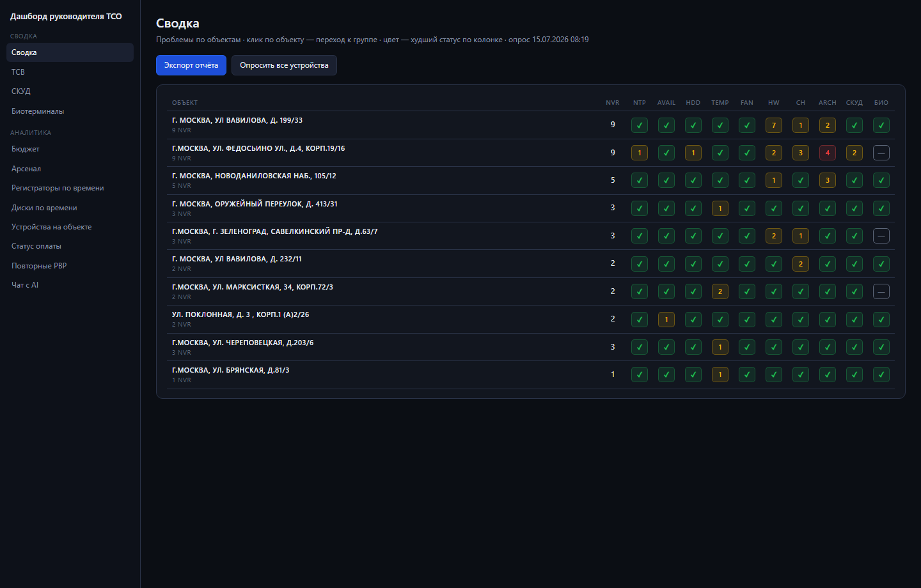This screenshot has height=588, width=921.
Task: Click HDD badge 1 on Федосьино row
Action: pyautogui.click(x=693, y=153)
